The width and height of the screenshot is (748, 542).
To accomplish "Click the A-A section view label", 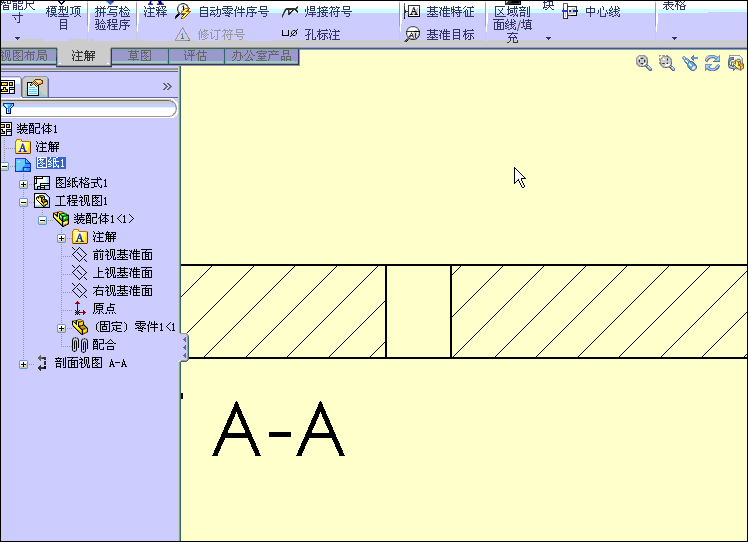I will click(x=279, y=429).
